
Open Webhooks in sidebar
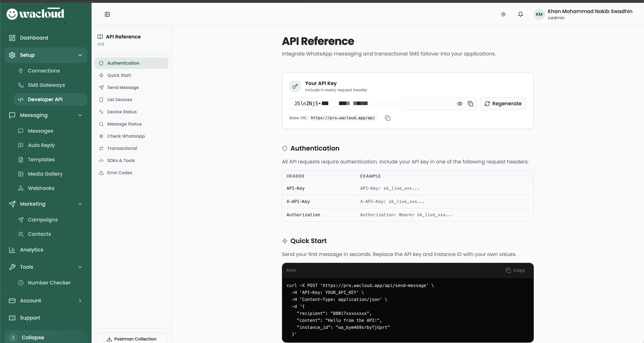point(41,188)
